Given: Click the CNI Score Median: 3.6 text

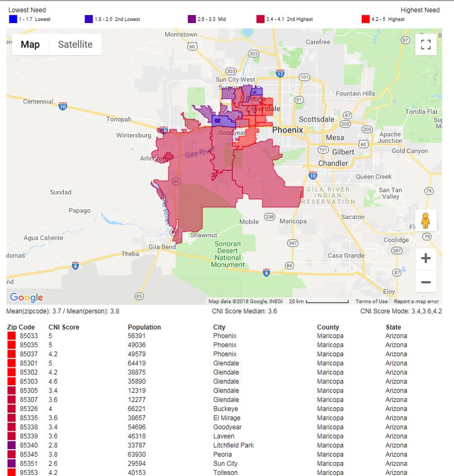Looking at the screenshot, I should [244, 311].
